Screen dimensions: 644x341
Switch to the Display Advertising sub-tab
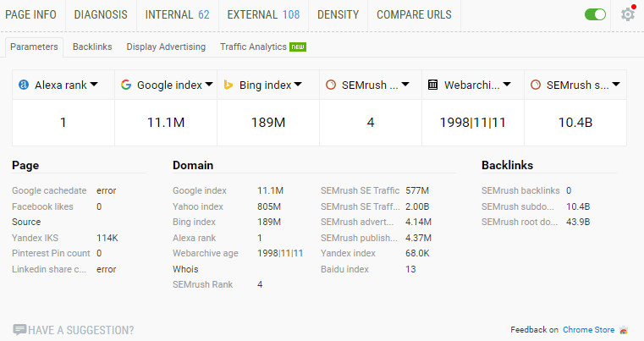[166, 47]
